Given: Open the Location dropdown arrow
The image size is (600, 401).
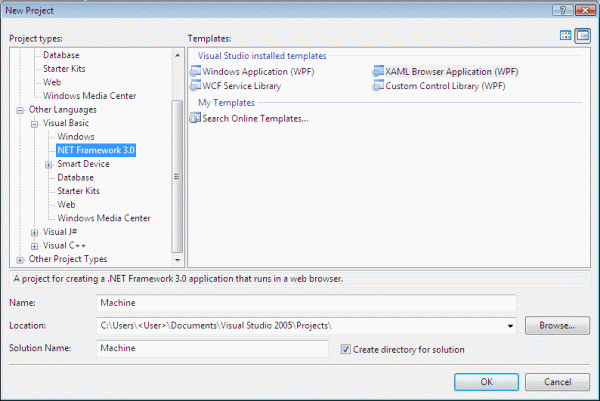Looking at the screenshot, I should tap(510, 326).
